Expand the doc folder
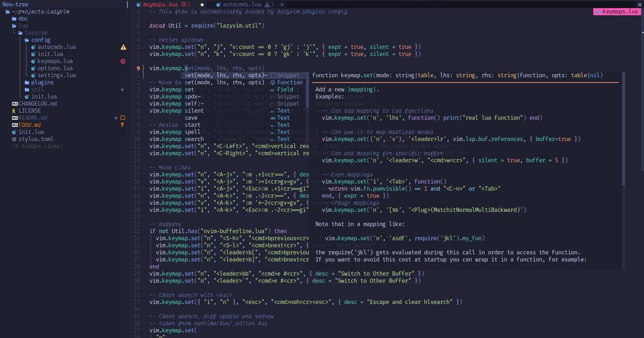 point(23,19)
